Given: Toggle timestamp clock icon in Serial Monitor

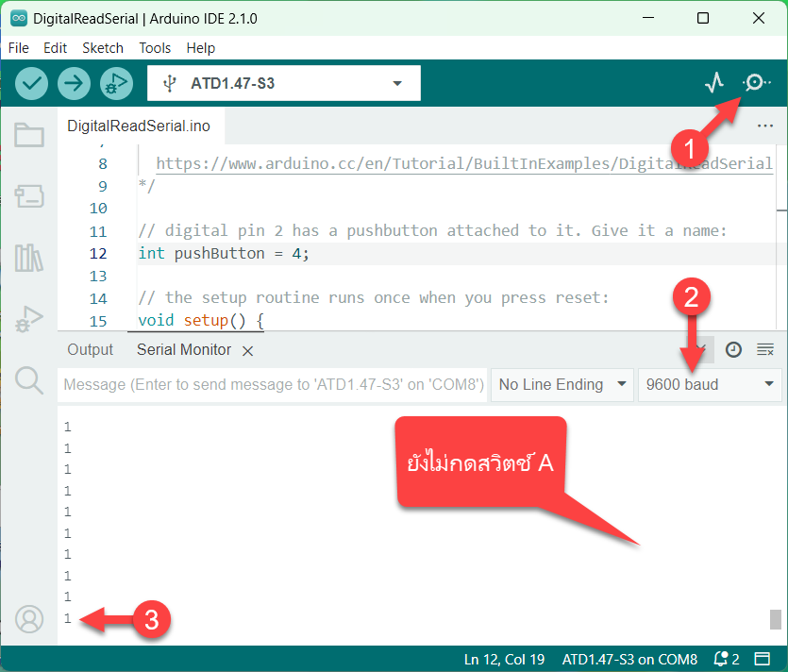Looking at the screenshot, I should (x=733, y=349).
